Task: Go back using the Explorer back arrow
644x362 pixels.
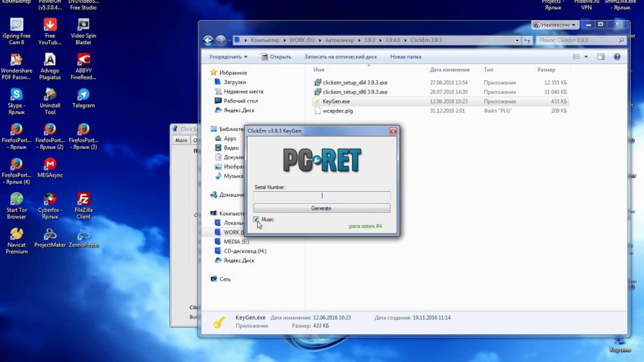Action: (208, 40)
